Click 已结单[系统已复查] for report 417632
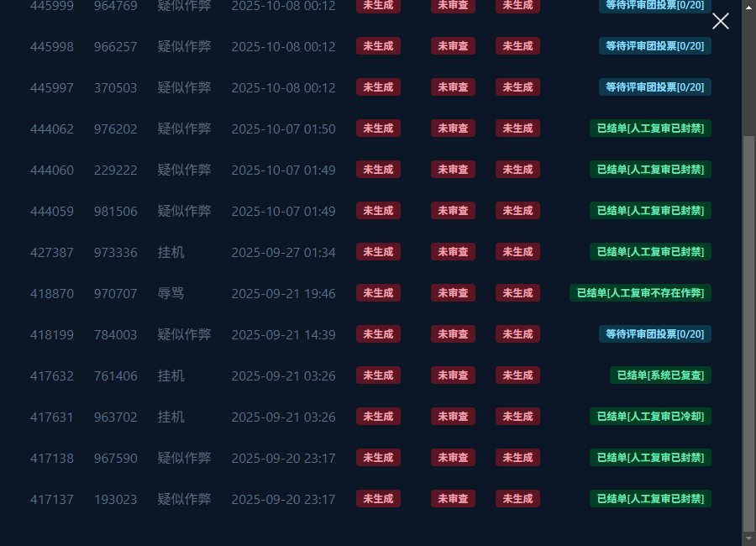Viewport: 756px width, 546px height. pyautogui.click(x=660, y=375)
